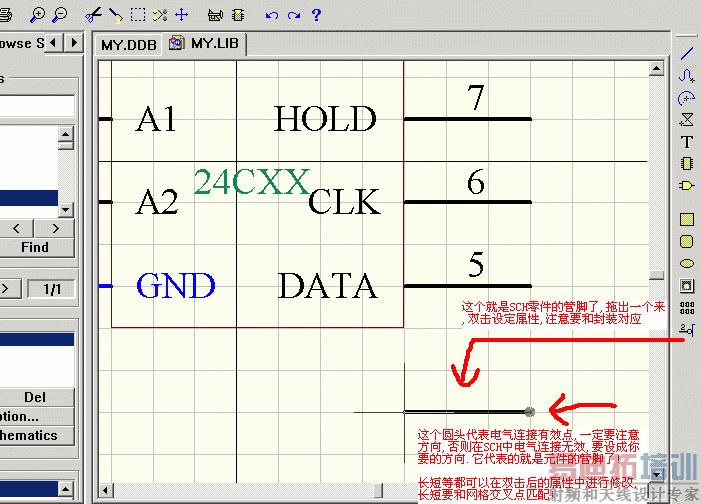702x504 pixels.
Task: Select the Ellipse drawing tool
Action: point(687,263)
